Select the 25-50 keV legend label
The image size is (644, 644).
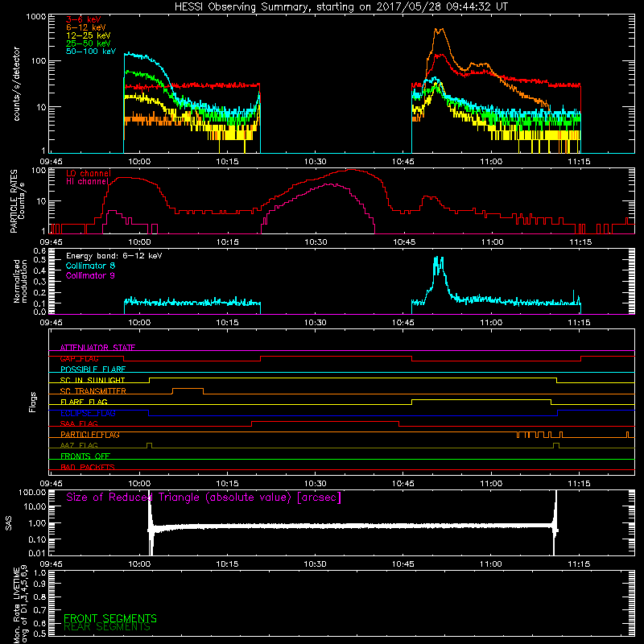[x=89, y=43]
